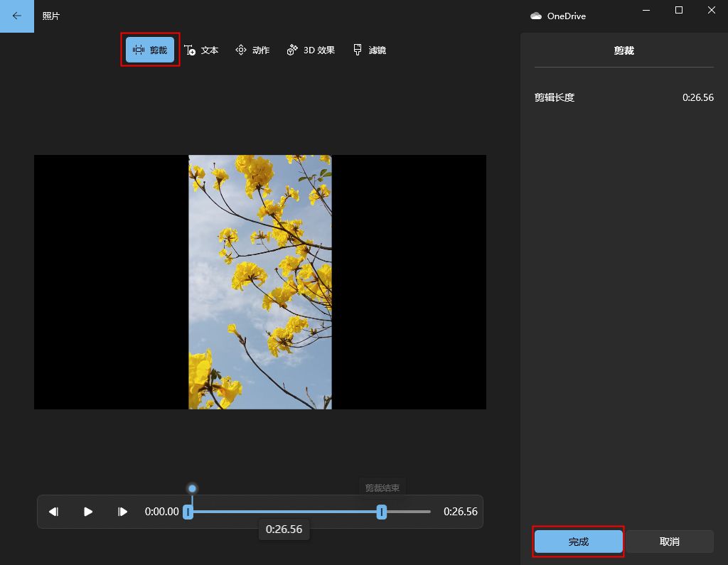Image resolution: width=728 pixels, height=565 pixels.
Task: Click the trim start handle
Action: tap(188, 512)
